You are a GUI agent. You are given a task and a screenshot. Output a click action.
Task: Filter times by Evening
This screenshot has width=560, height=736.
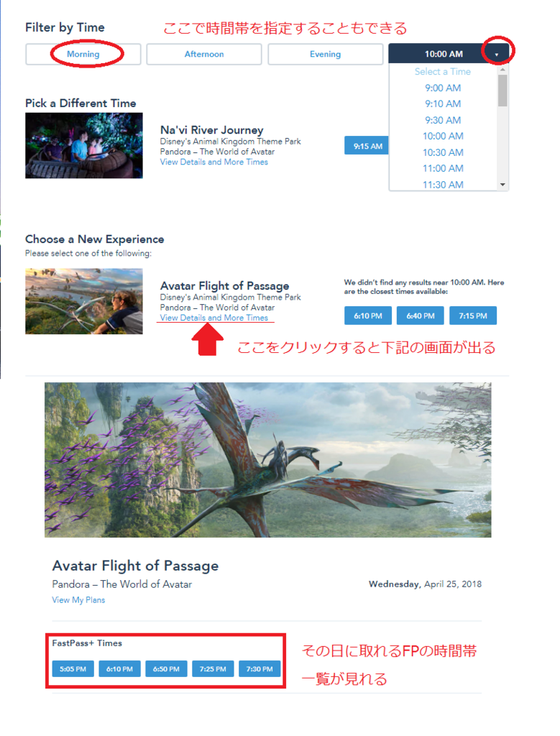[326, 54]
